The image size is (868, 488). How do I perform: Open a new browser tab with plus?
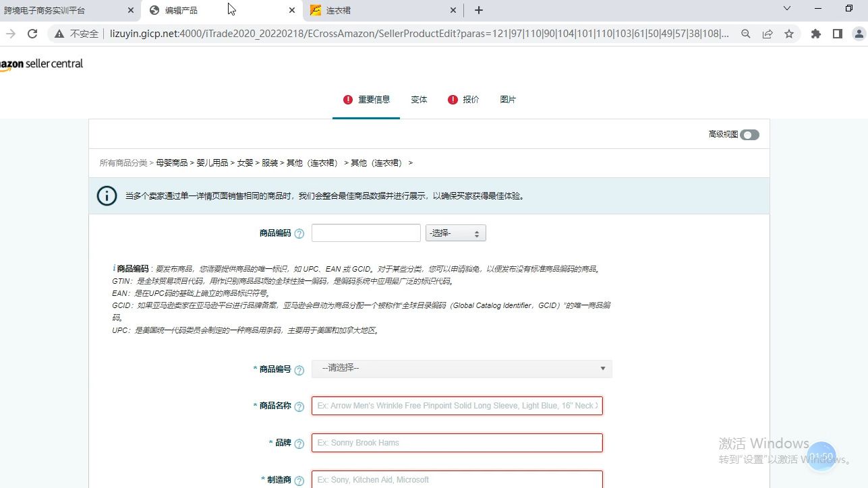(478, 10)
